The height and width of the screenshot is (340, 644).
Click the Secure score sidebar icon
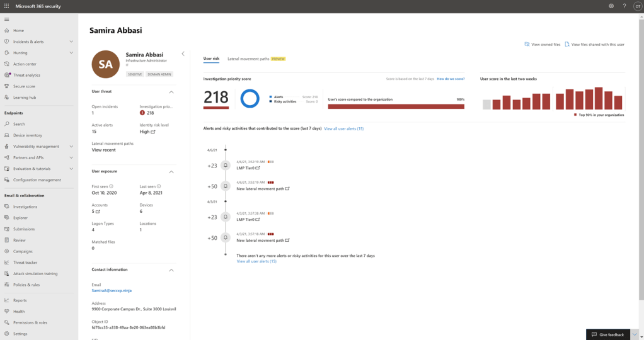point(6,86)
